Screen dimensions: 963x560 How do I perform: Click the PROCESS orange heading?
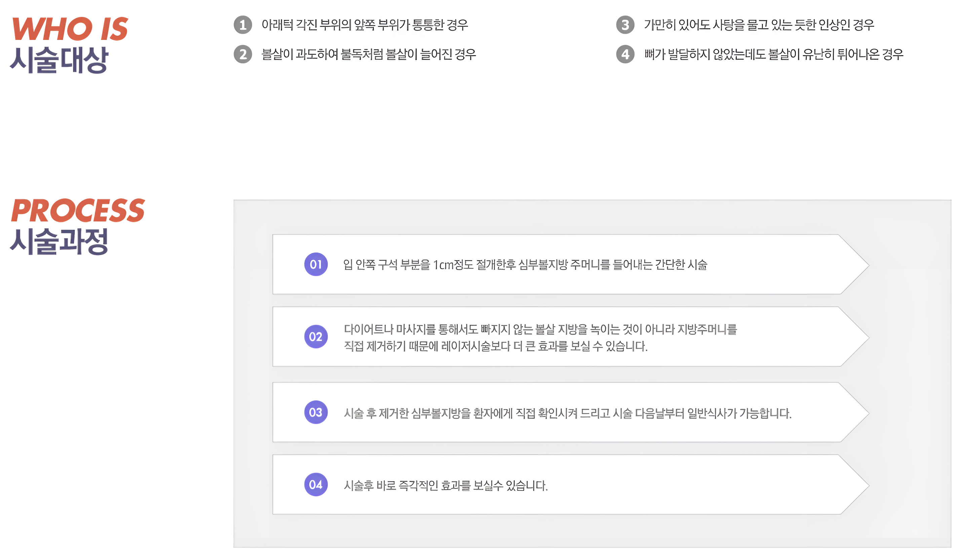pyautogui.click(x=78, y=210)
